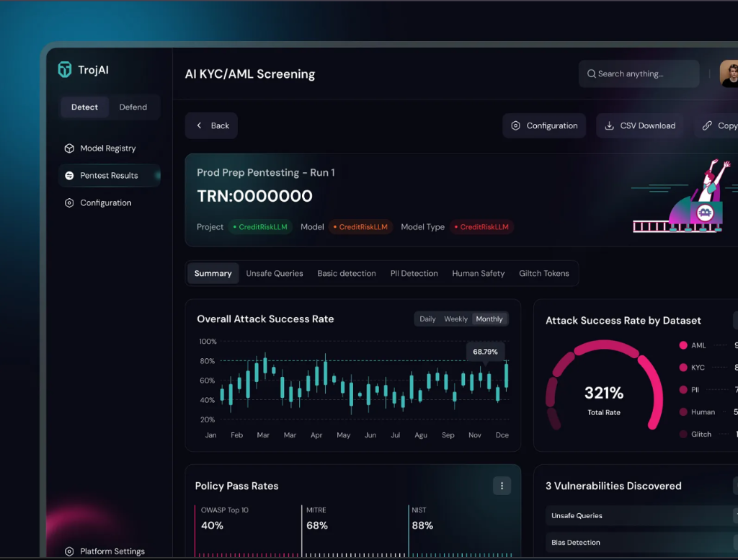Switch to Defend mode
The height and width of the screenshot is (560, 738).
click(133, 107)
